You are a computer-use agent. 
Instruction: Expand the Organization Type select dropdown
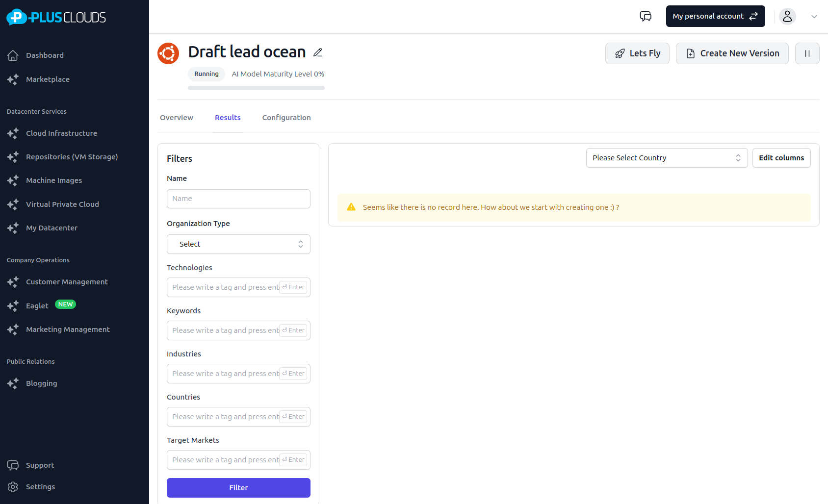(238, 244)
